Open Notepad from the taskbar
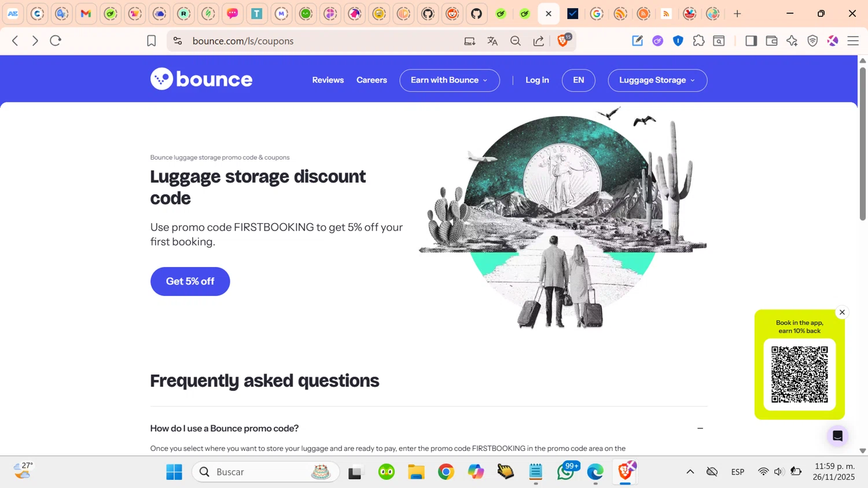 coord(536,472)
